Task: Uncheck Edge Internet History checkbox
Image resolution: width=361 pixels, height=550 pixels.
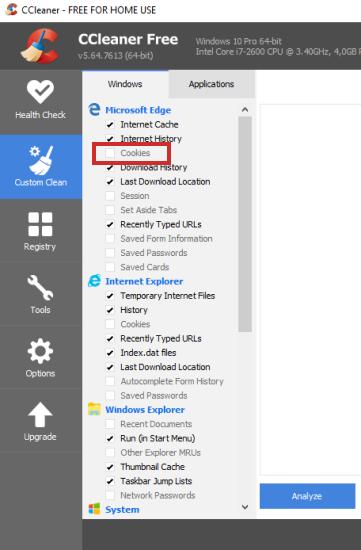Action: point(110,139)
